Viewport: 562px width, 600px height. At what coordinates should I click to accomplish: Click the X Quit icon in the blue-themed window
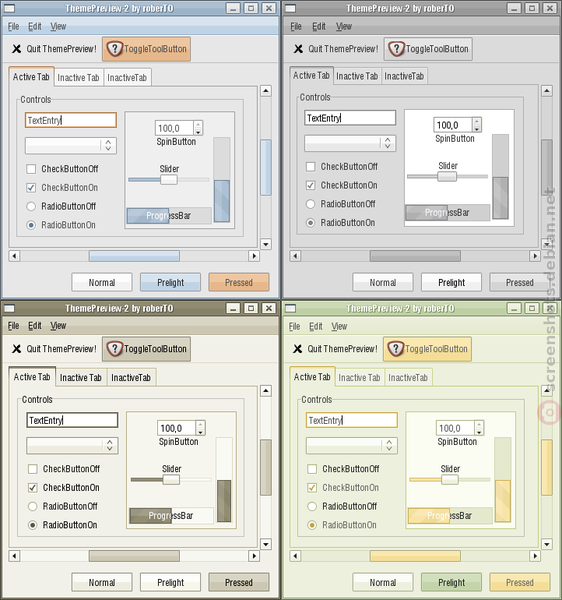pyautogui.click(x=16, y=49)
